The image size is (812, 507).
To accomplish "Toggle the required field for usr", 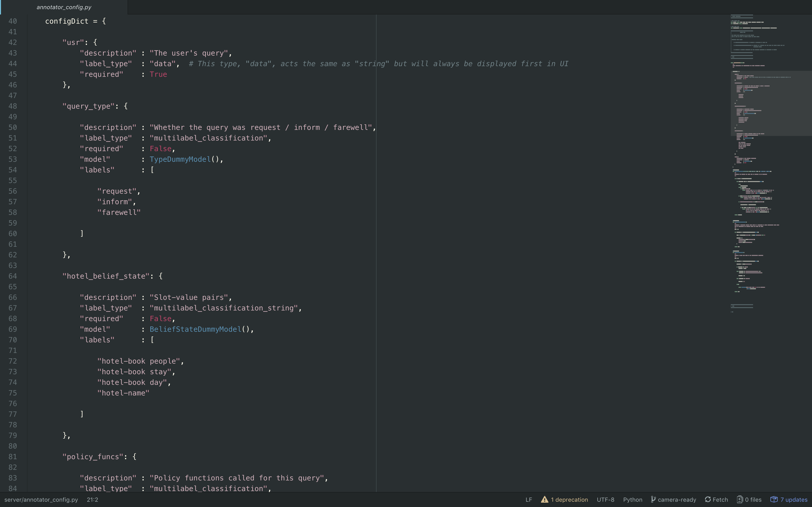I will click(x=157, y=74).
